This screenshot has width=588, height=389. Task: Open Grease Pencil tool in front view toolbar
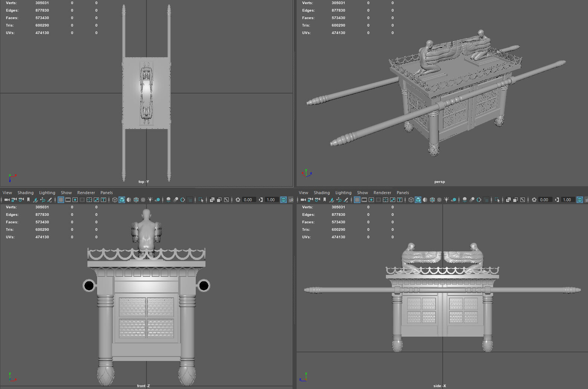point(50,200)
